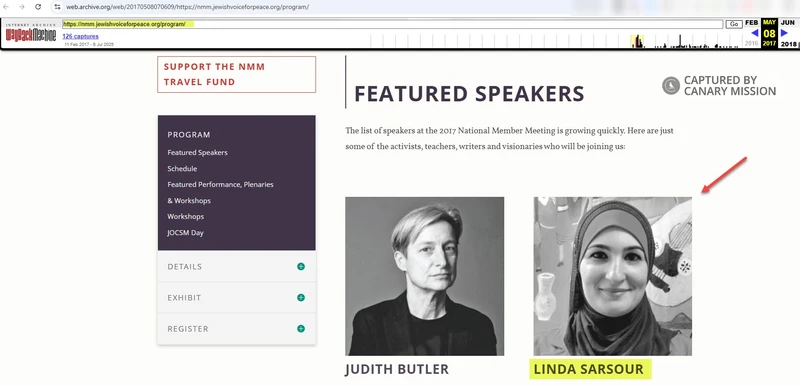Expand Exhibit with its plus icon
The image size is (800, 386).
(x=301, y=297)
